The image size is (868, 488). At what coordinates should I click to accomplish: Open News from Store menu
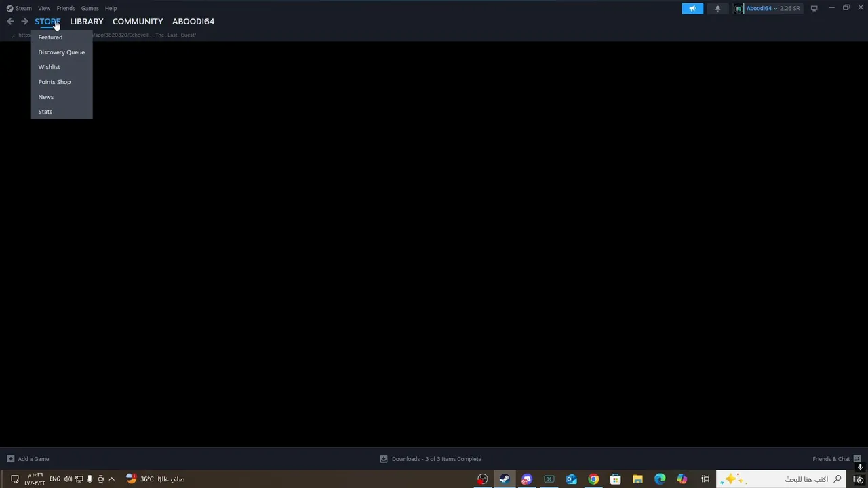(x=46, y=97)
